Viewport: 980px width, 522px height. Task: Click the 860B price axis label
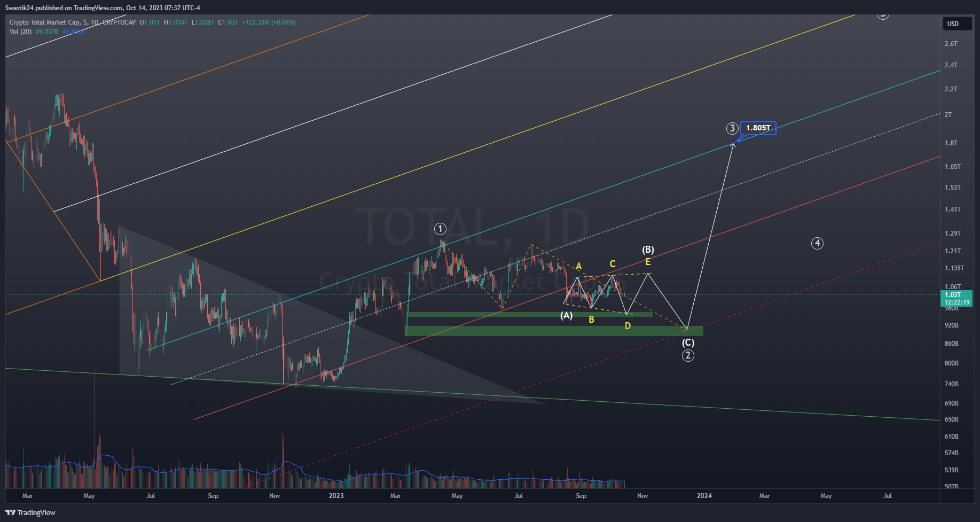[x=951, y=344]
